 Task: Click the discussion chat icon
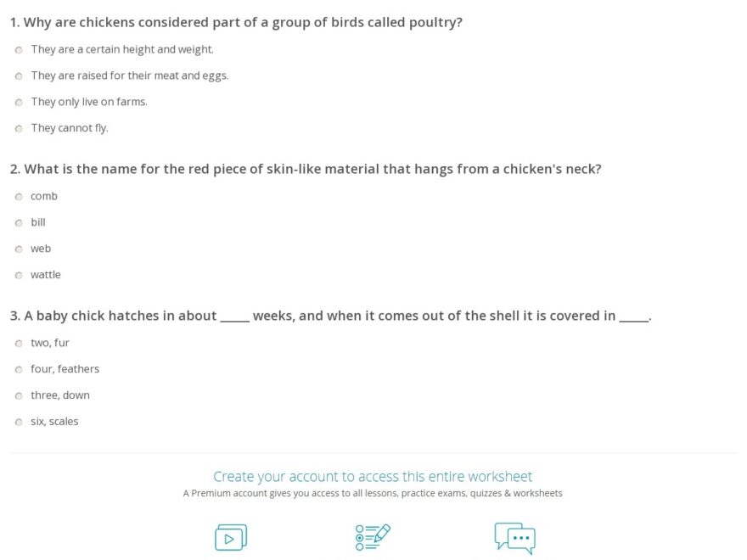click(514, 536)
